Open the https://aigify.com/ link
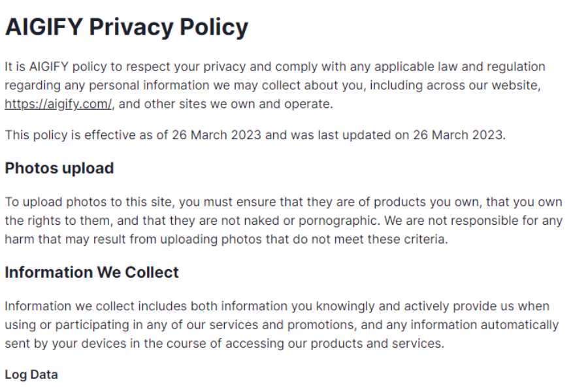The width and height of the screenshot is (588, 392). pos(58,104)
